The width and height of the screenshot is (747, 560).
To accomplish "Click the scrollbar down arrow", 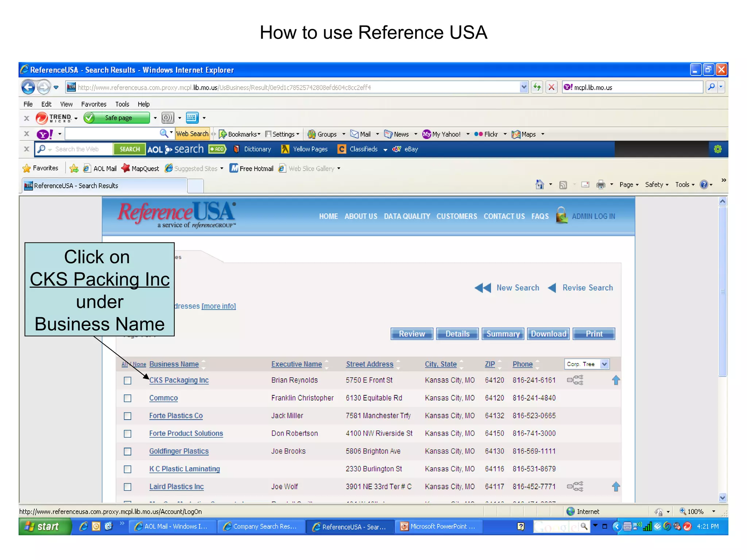I will (x=723, y=497).
